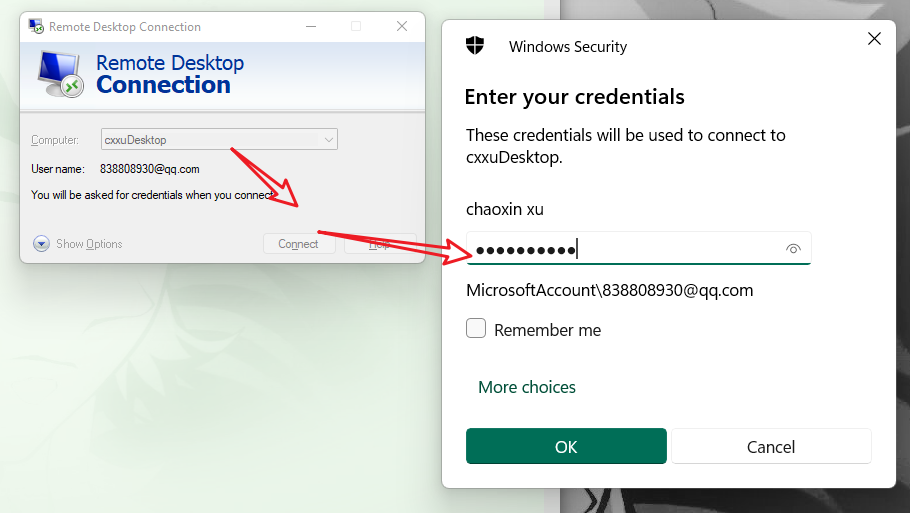Cancel the credentials dialog

tap(771, 446)
